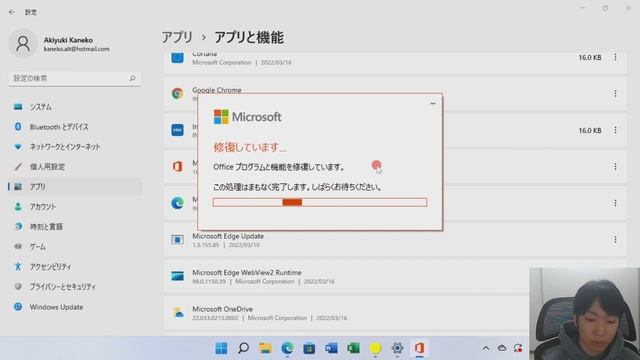
Task: Select the アプリ sidebar item
Action: (75, 187)
